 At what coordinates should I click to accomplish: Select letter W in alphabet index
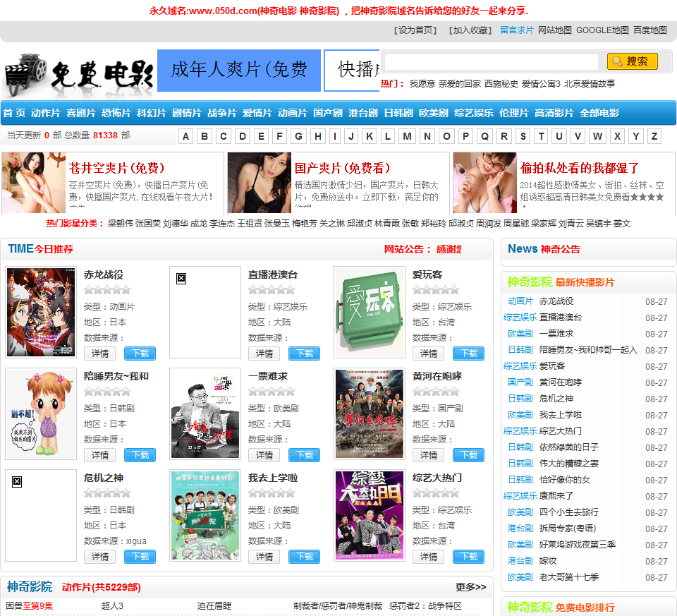click(x=597, y=136)
